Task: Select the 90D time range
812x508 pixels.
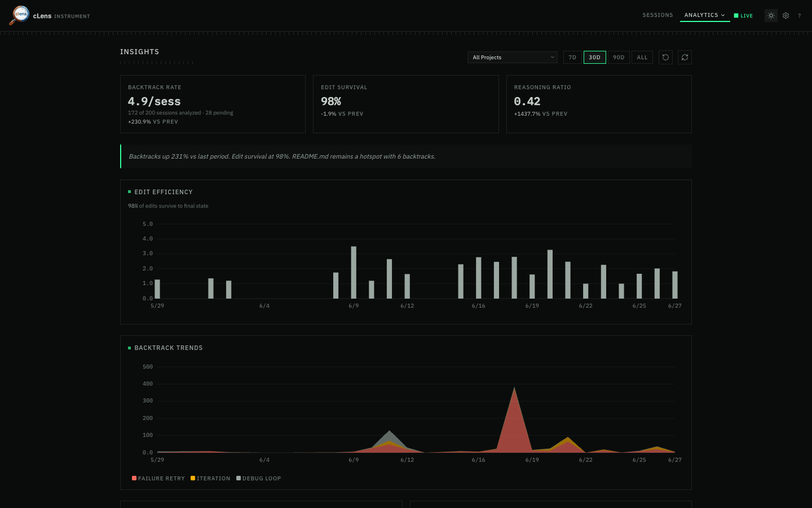Action: [619, 57]
